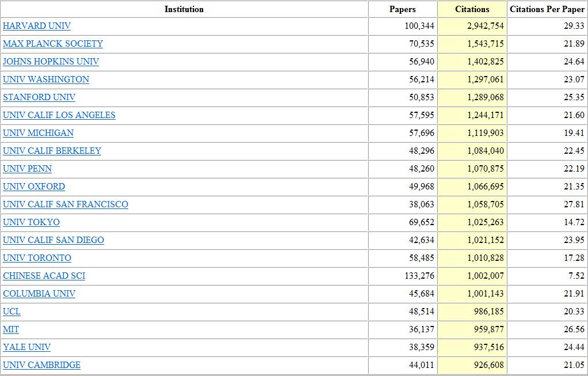Click the UCL institution link
Viewport: 588px width, 376px height.
point(12,312)
